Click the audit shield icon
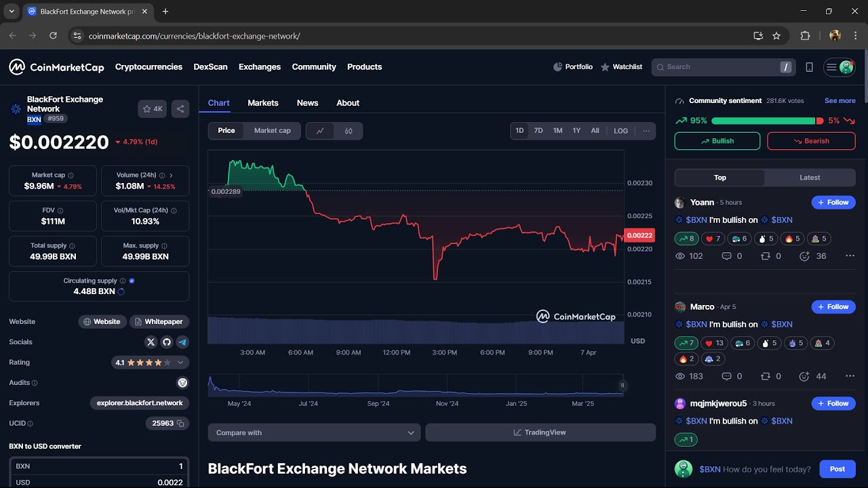This screenshot has height=488, width=868. click(182, 383)
